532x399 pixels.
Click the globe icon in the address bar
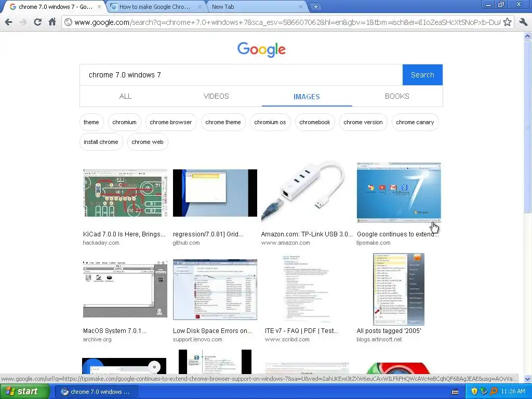pyautogui.click(x=68, y=22)
